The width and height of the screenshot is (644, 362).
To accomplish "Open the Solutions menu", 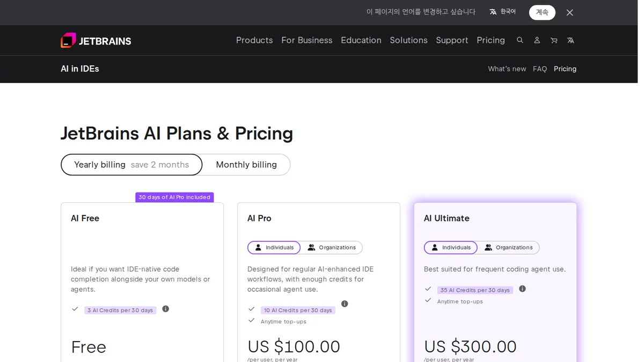I will (408, 40).
